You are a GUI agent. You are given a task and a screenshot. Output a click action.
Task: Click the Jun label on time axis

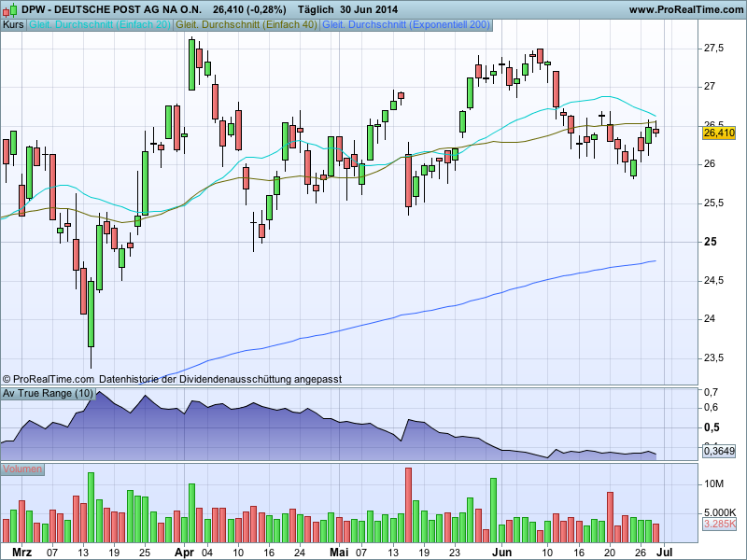point(501,553)
